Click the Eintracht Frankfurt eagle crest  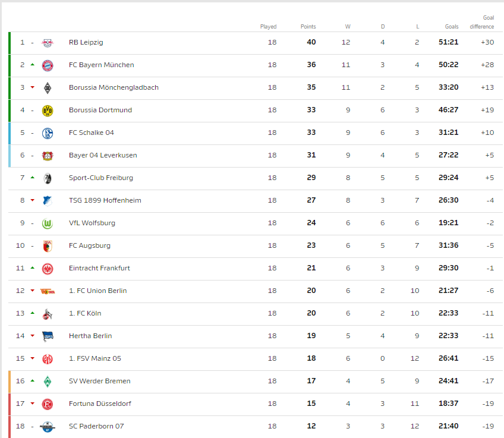pos(48,269)
